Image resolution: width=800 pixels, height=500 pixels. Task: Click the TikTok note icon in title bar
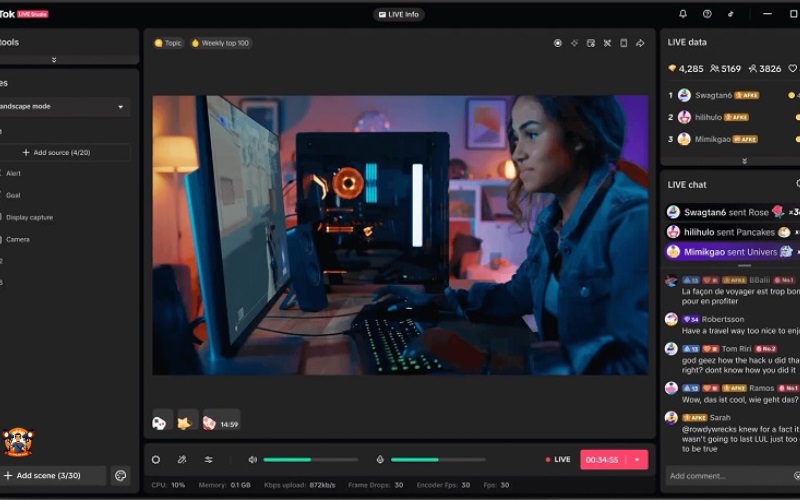731,14
